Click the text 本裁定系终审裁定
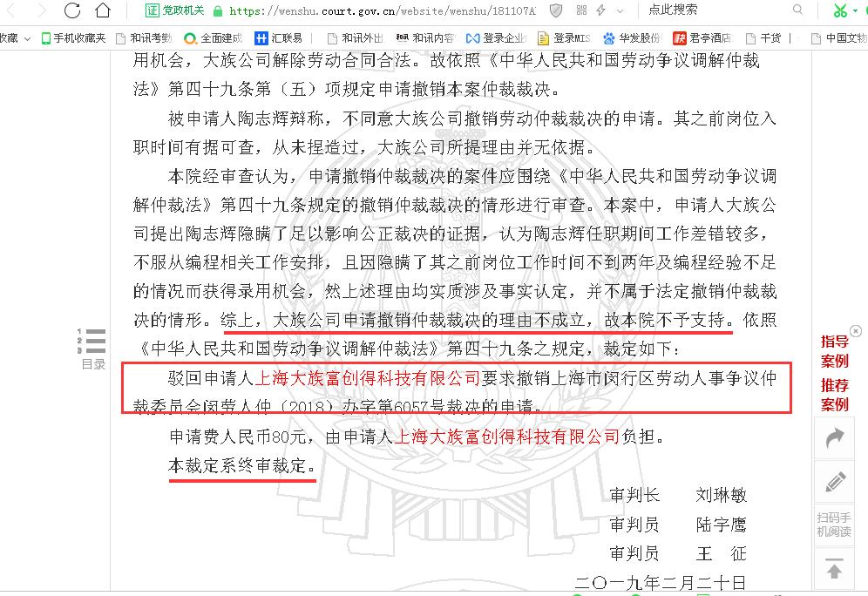Screen dimensions: 868x596 pyautogui.click(x=242, y=466)
